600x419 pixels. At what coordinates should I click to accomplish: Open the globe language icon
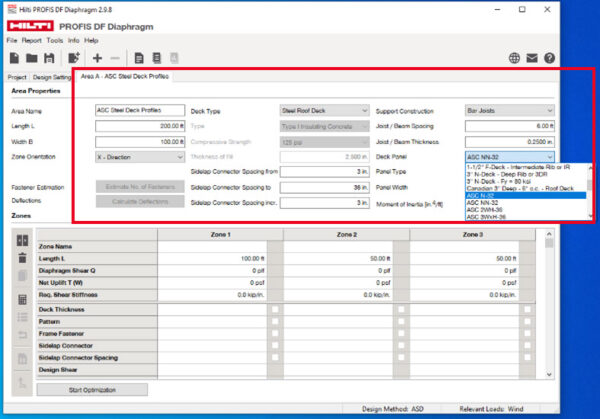pyautogui.click(x=514, y=58)
